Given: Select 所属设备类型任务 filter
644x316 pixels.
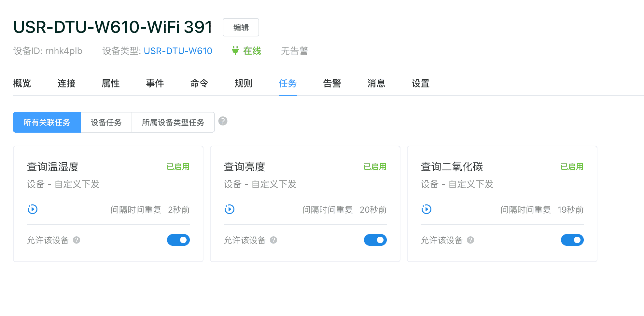Looking at the screenshot, I should pyautogui.click(x=173, y=122).
